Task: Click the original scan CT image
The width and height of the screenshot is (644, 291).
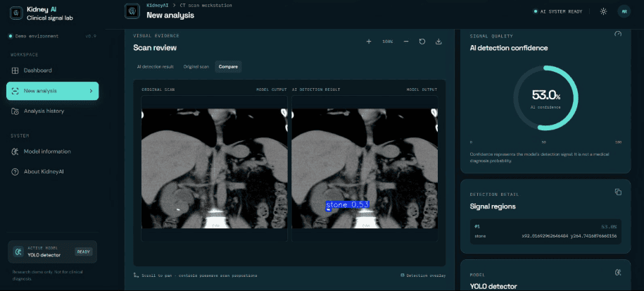Action: [x=215, y=168]
